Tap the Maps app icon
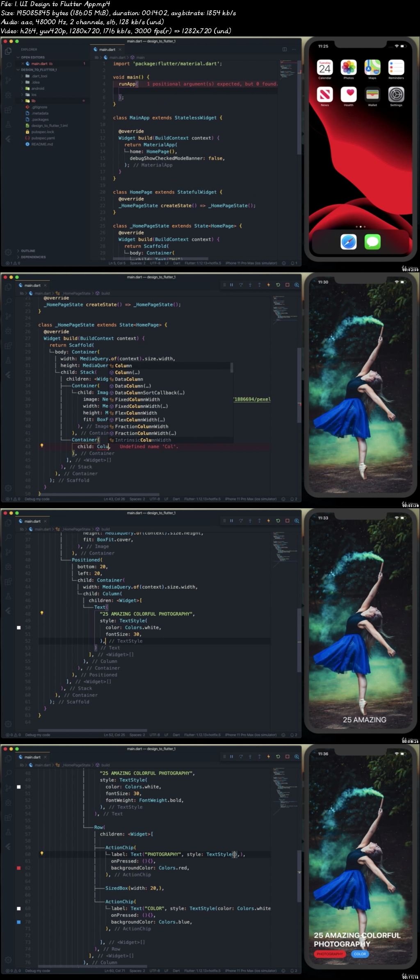The width and height of the screenshot is (420, 980). (x=372, y=68)
